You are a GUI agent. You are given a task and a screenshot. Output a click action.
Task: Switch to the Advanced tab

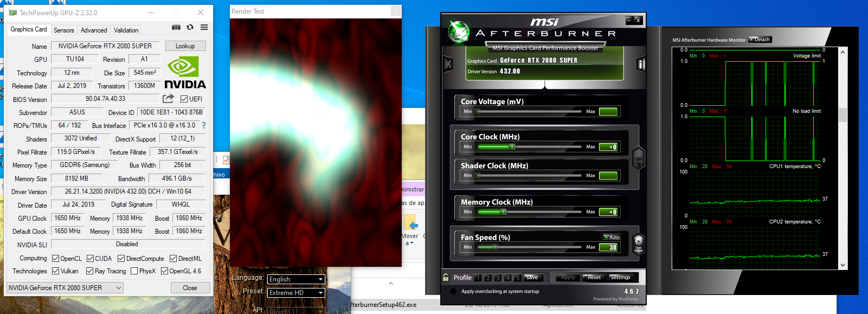pyautogui.click(x=94, y=30)
